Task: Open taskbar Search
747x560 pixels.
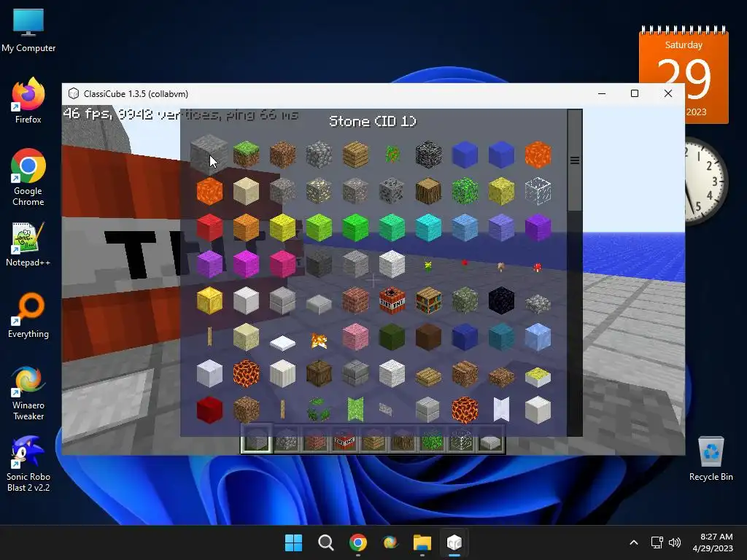Action: (326, 542)
